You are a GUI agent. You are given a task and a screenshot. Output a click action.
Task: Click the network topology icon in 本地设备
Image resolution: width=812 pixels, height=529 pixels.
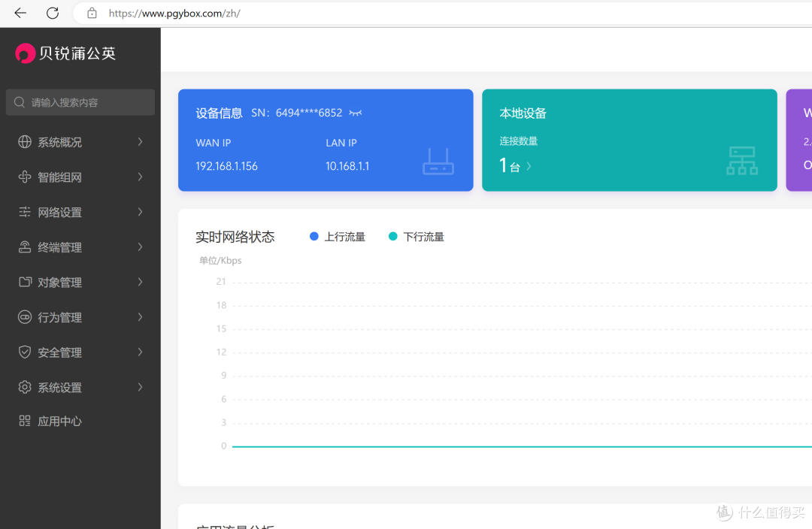741,161
